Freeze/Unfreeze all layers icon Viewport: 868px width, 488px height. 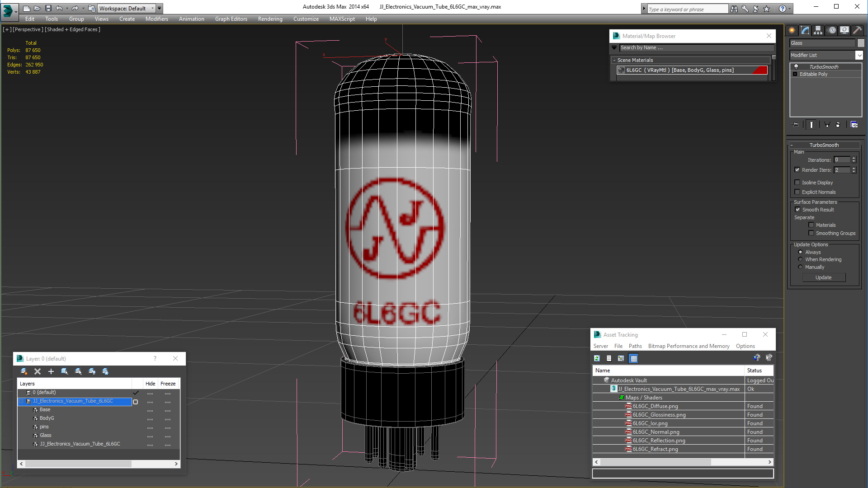coord(105,371)
